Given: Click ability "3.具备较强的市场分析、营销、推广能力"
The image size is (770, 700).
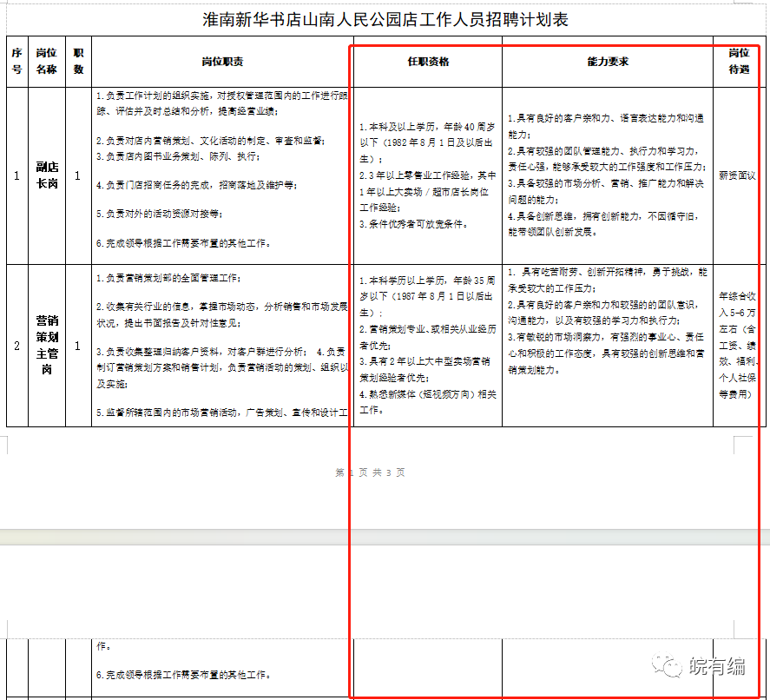Looking at the screenshot, I should [x=606, y=192].
